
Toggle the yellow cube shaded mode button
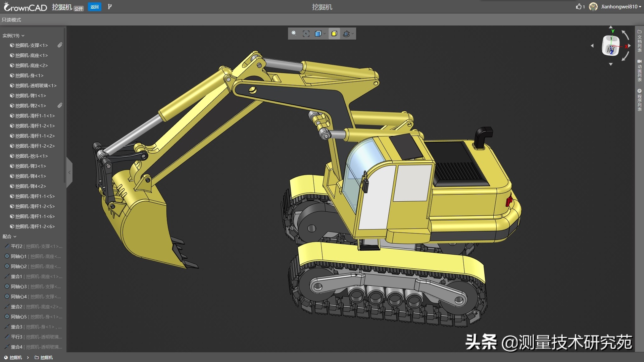click(x=334, y=34)
